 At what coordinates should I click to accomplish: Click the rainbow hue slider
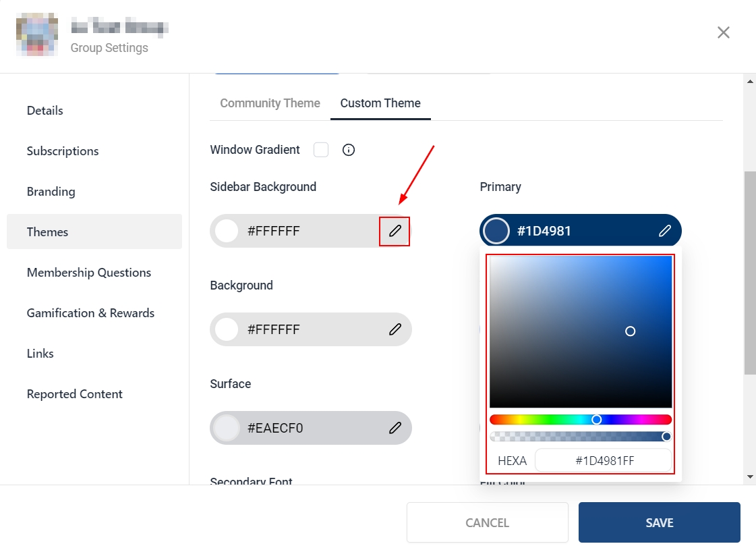580,420
